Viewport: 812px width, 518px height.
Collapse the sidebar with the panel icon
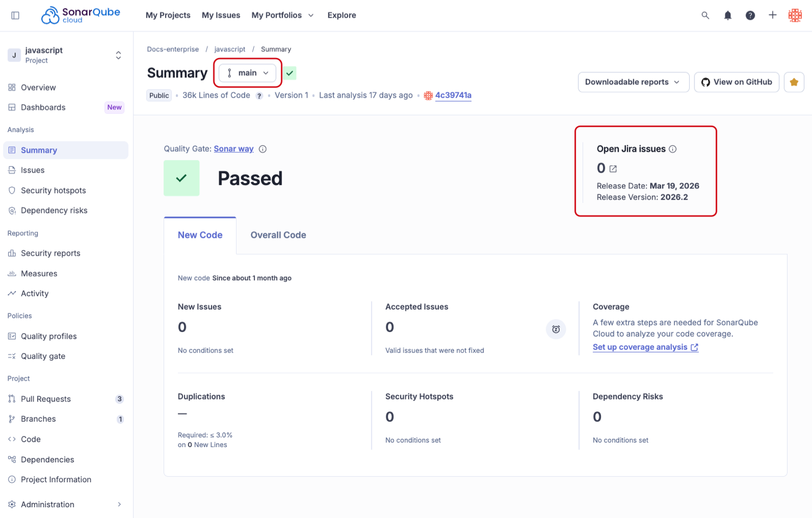(x=15, y=15)
